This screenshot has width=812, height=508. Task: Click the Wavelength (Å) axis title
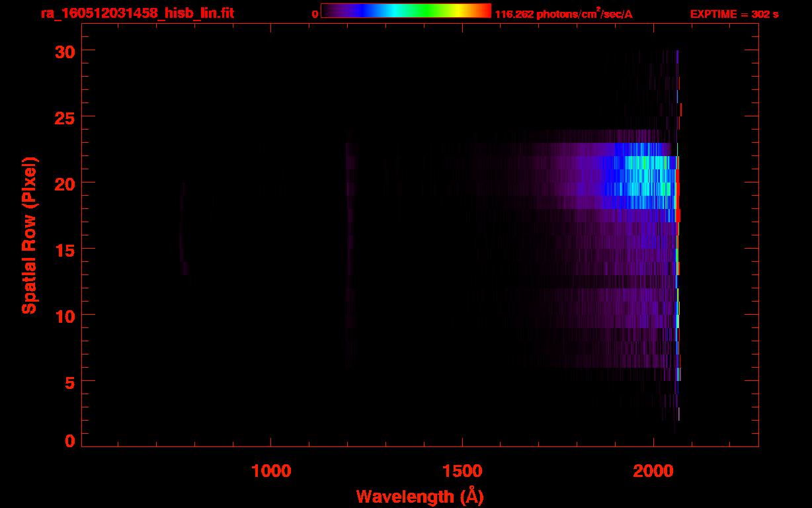420,496
